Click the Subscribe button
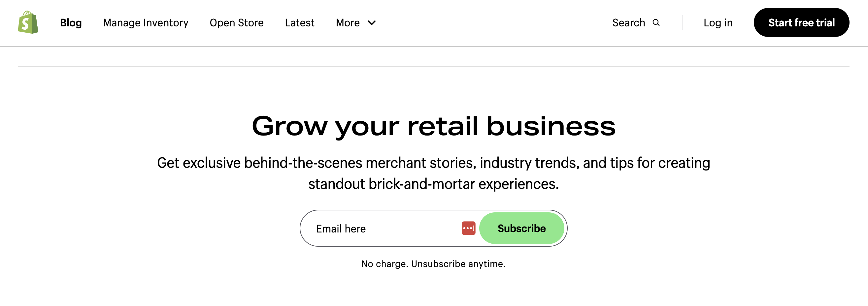 [x=521, y=228]
